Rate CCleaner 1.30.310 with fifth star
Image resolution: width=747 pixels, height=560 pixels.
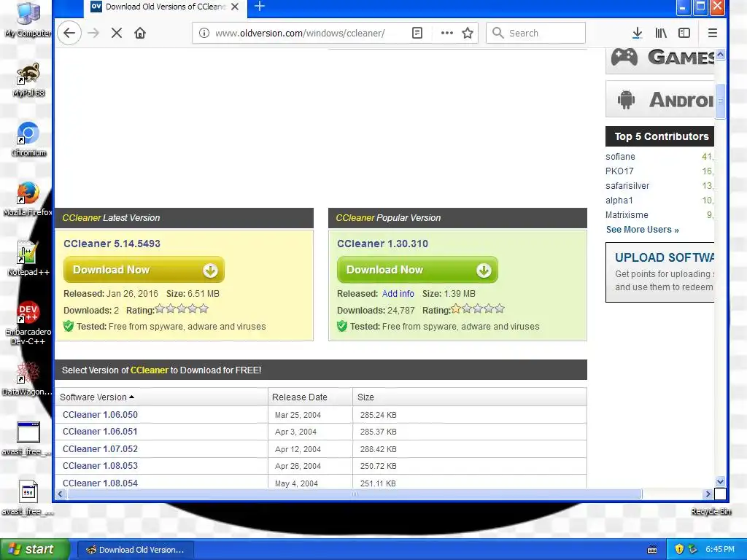[499, 308]
